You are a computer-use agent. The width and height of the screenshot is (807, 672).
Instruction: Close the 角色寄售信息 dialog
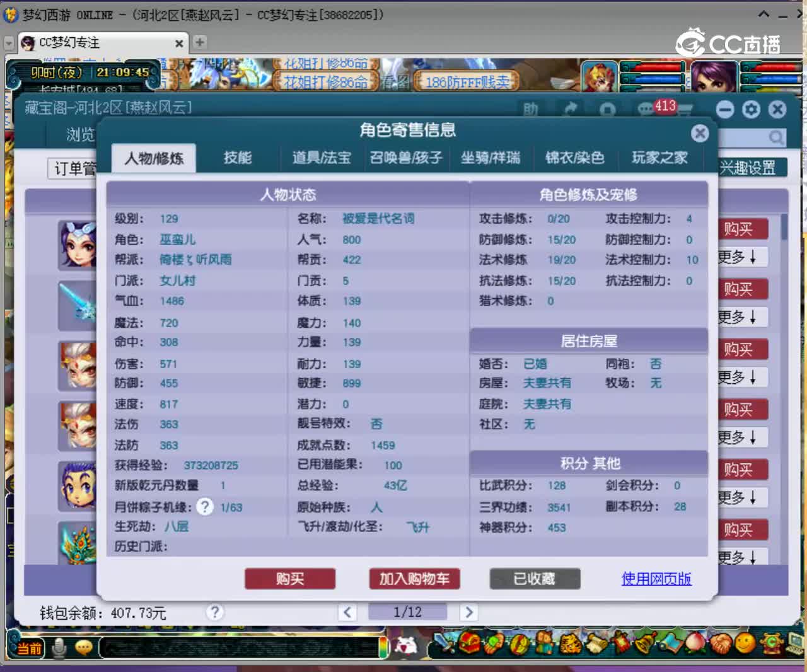(x=700, y=133)
